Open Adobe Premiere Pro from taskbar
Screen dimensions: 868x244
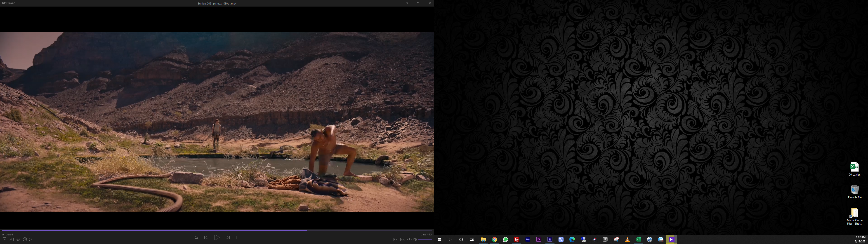(x=539, y=239)
